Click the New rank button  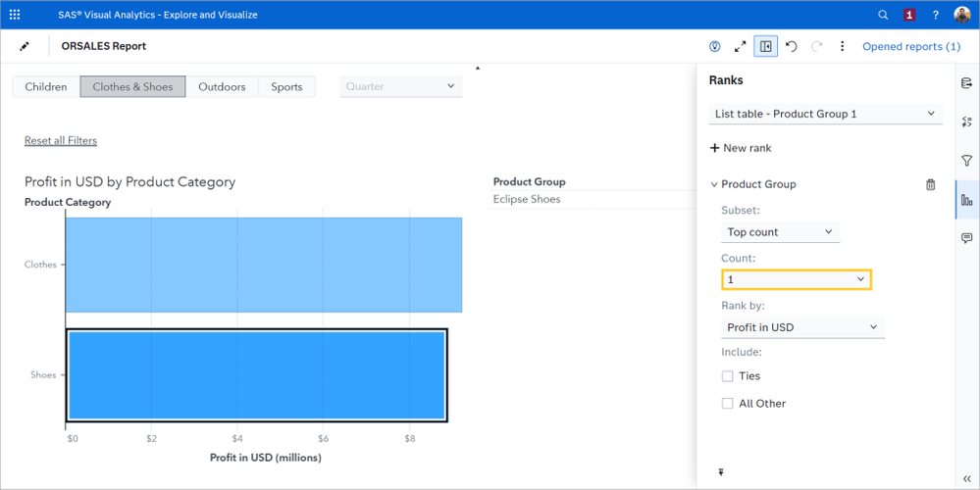(740, 148)
